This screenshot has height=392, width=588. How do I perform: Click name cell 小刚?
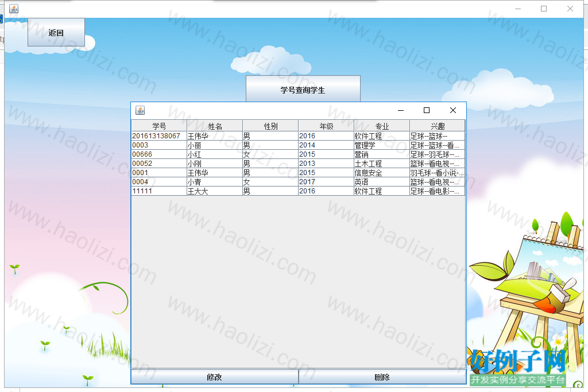215,164
